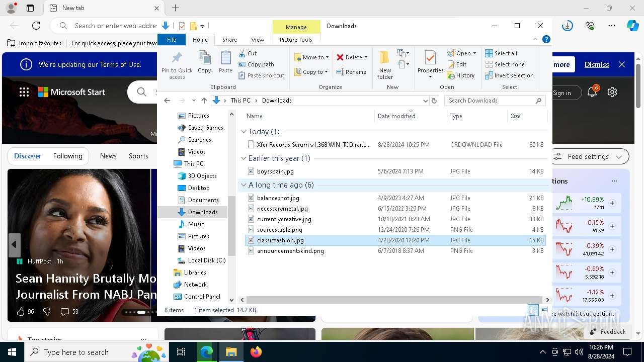Select the announcementskind.png file

(290, 251)
